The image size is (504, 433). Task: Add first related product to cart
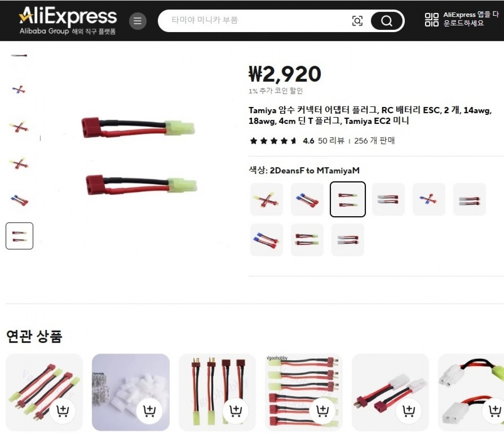[62, 410]
